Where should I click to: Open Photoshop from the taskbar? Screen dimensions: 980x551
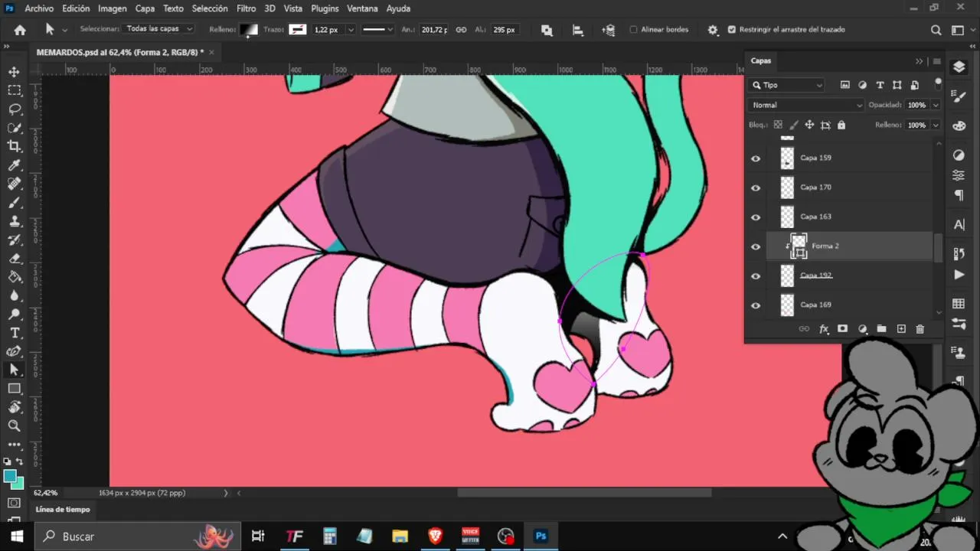click(x=541, y=536)
